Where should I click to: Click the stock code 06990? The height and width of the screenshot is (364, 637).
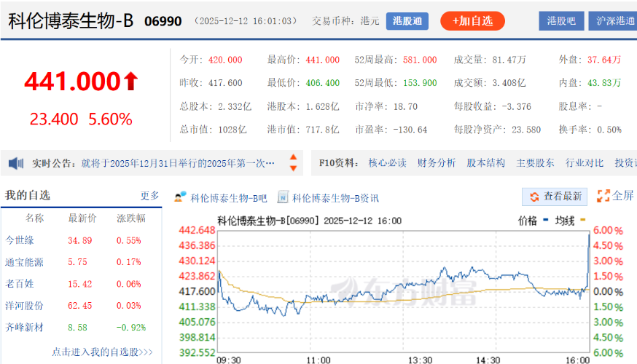coord(163,21)
